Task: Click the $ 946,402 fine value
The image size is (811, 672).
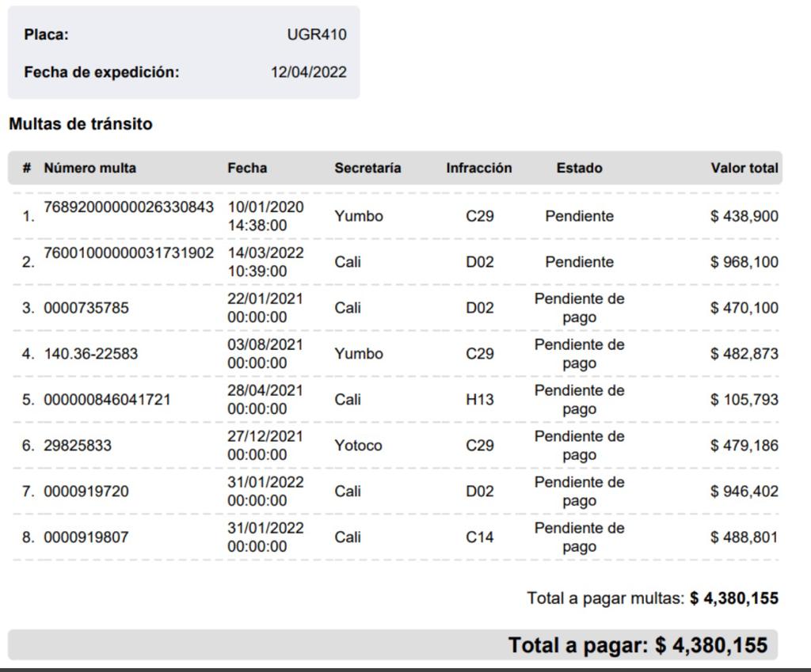Action: [x=744, y=492]
